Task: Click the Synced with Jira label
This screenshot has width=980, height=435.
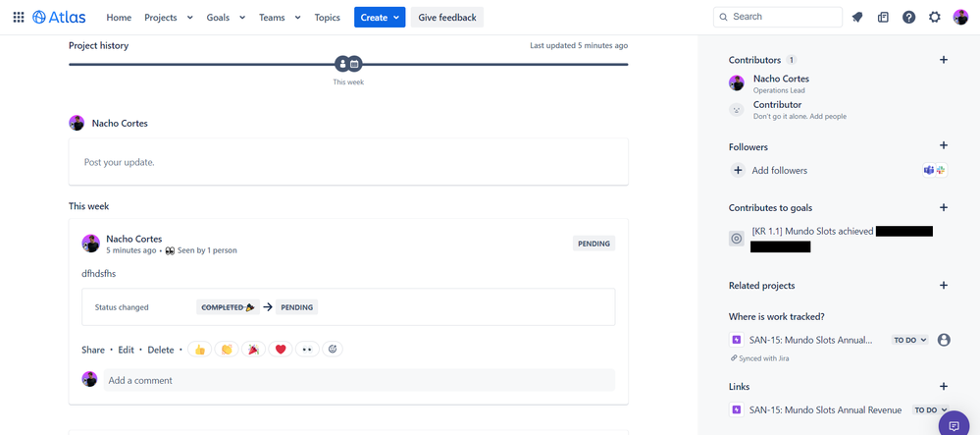Action: click(764, 358)
